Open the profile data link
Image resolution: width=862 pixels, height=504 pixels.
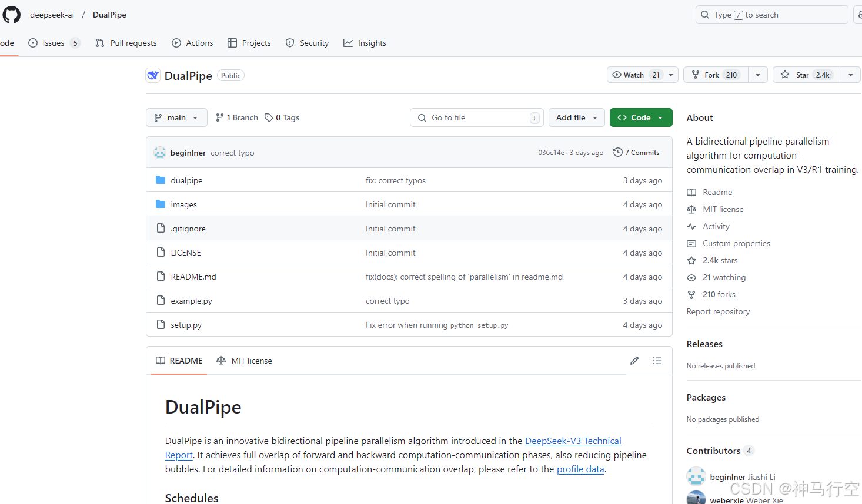coord(580,469)
